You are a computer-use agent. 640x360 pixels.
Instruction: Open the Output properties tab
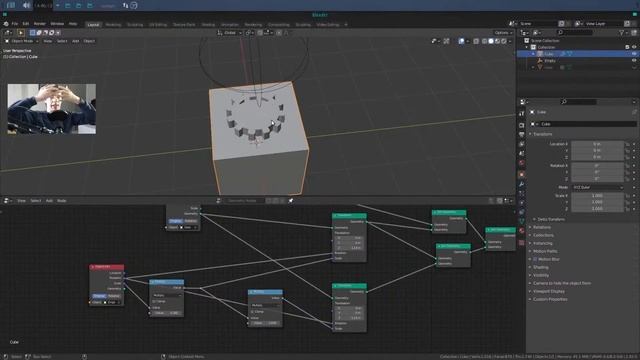coord(522,135)
